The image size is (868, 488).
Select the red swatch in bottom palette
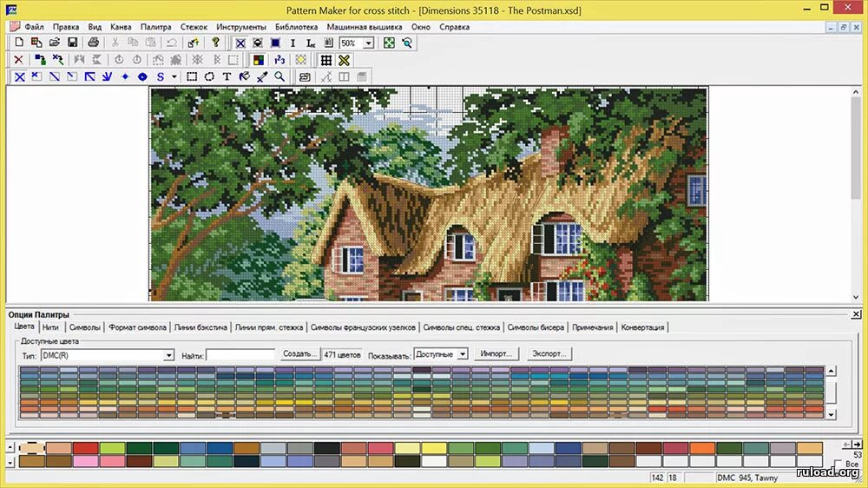[x=85, y=448]
